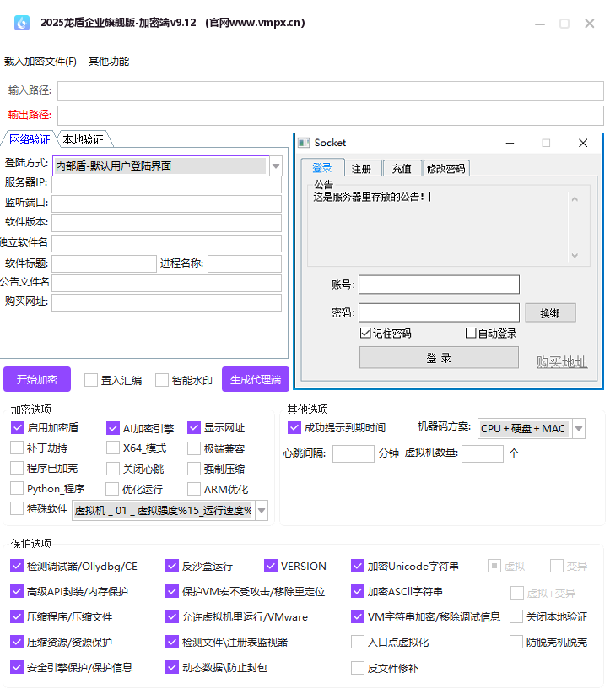Click the 虚拟机_01 combo box text
Image resolution: width=610 pixels, height=700 pixels.
pos(164,510)
